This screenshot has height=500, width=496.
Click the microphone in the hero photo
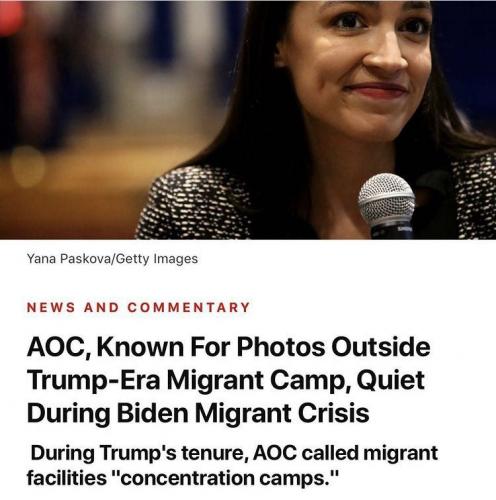click(387, 205)
